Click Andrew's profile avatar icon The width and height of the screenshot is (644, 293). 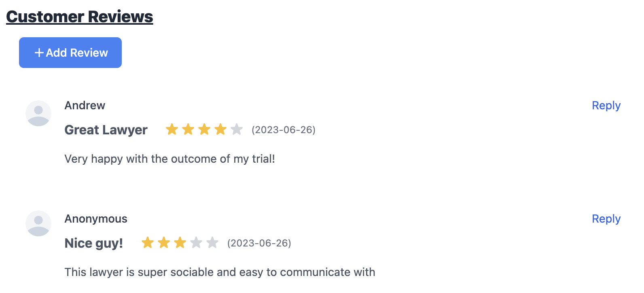38,113
